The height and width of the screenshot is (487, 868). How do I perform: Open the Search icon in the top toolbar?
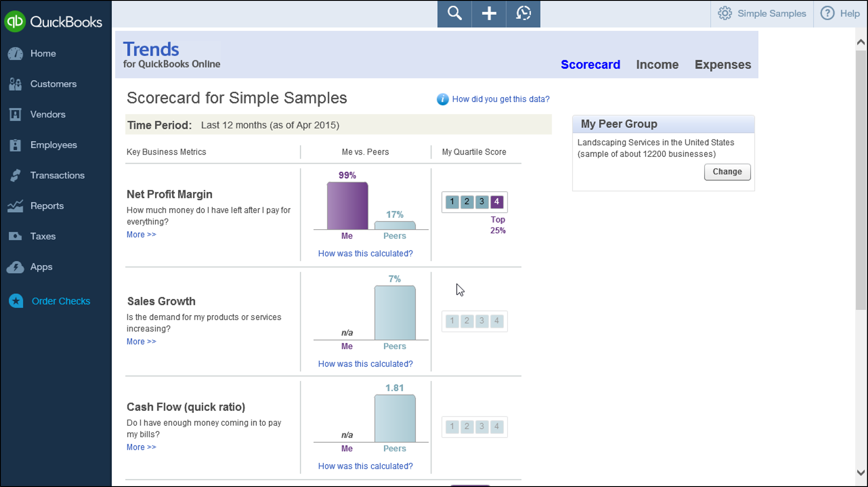(454, 13)
